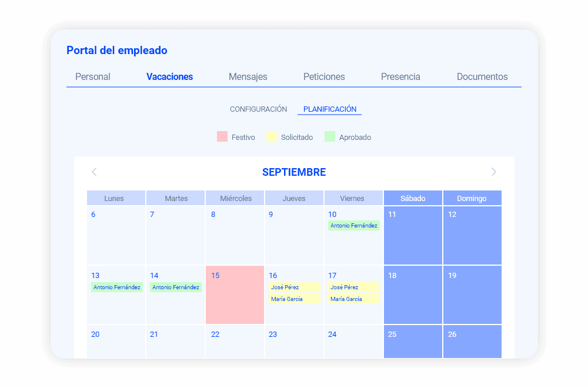
Task: Go to previous month with left chevron
Action: coord(94,172)
